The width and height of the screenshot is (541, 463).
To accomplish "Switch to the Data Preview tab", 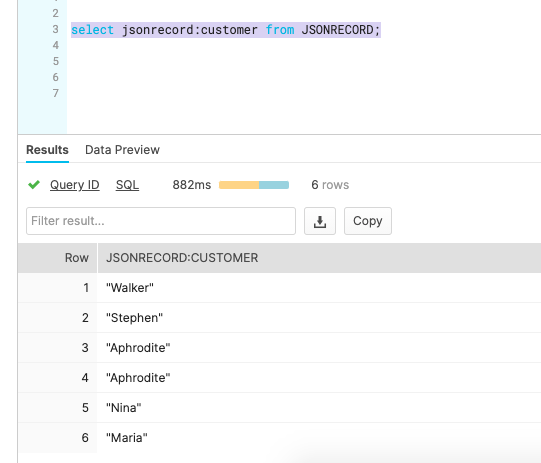I will pyautogui.click(x=122, y=150).
